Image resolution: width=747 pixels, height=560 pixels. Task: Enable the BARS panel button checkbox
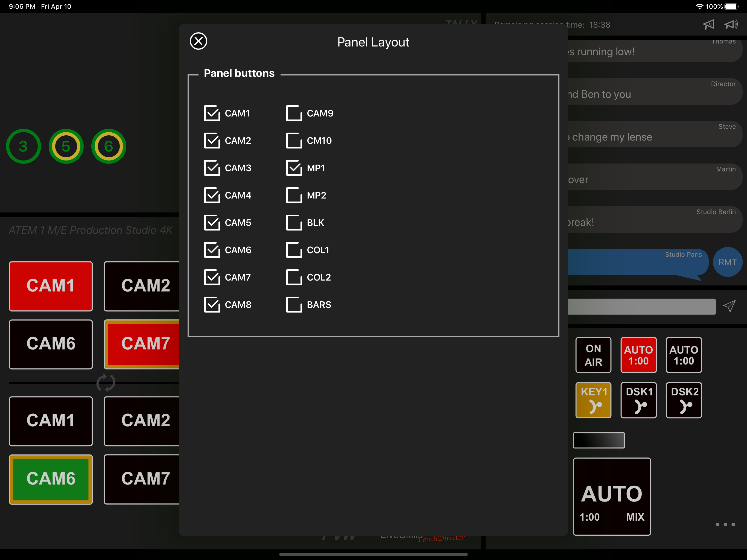294,305
